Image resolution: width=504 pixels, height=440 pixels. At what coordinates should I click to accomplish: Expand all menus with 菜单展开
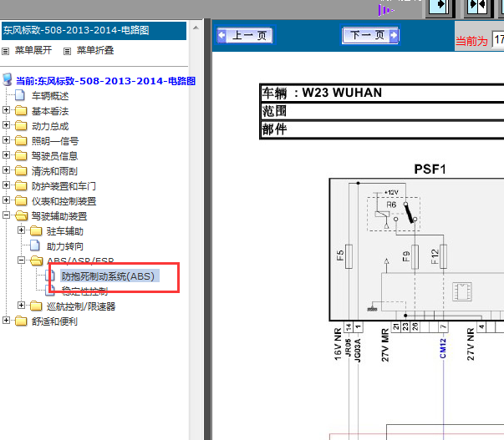[x=33, y=50]
